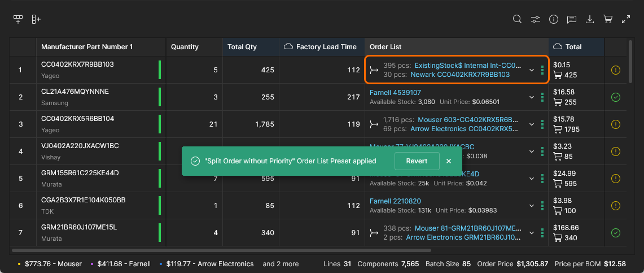Image resolution: width=644 pixels, height=273 pixels.
Task: Expand the table to fullscreen
Action: tap(626, 19)
